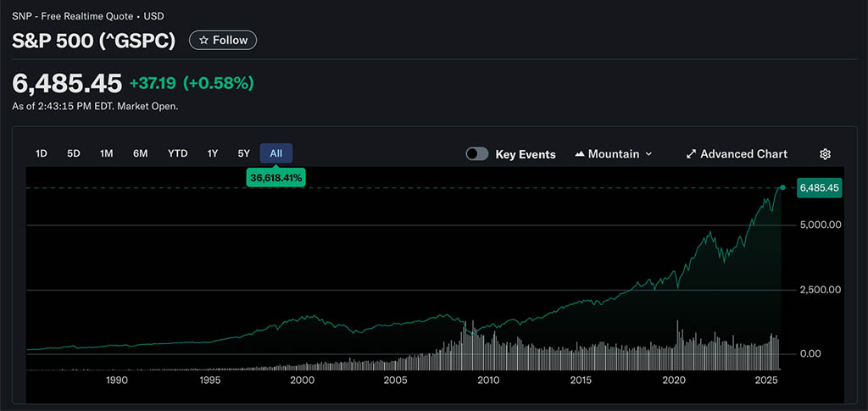Click the 2005 year label

click(395, 380)
